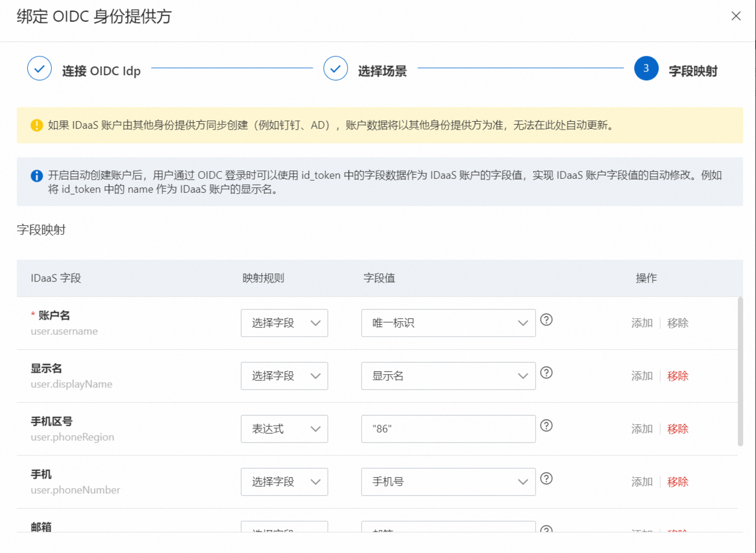Viewport: 756px width, 553px height.
Task: Open the 手机号 field value dropdown
Action: pos(448,482)
